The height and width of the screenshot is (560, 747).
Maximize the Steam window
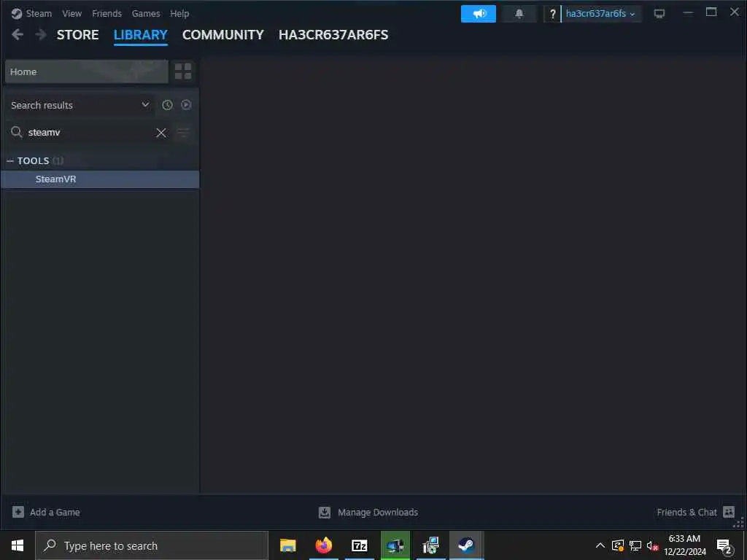tap(711, 12)
